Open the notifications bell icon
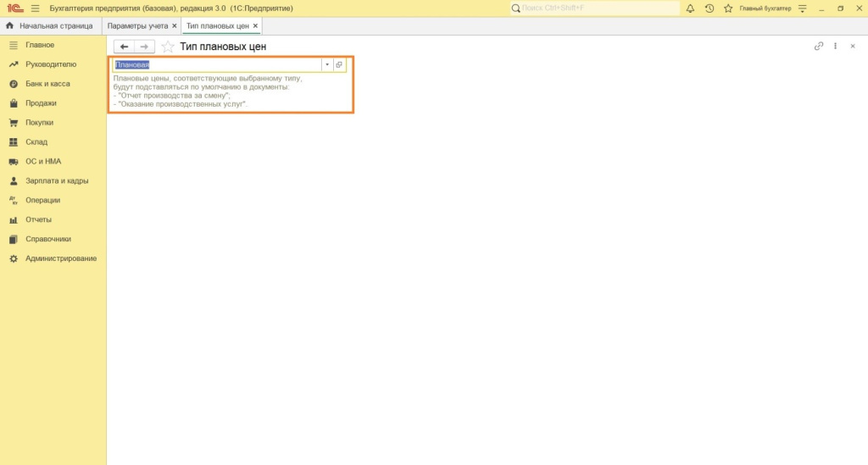 690,8
